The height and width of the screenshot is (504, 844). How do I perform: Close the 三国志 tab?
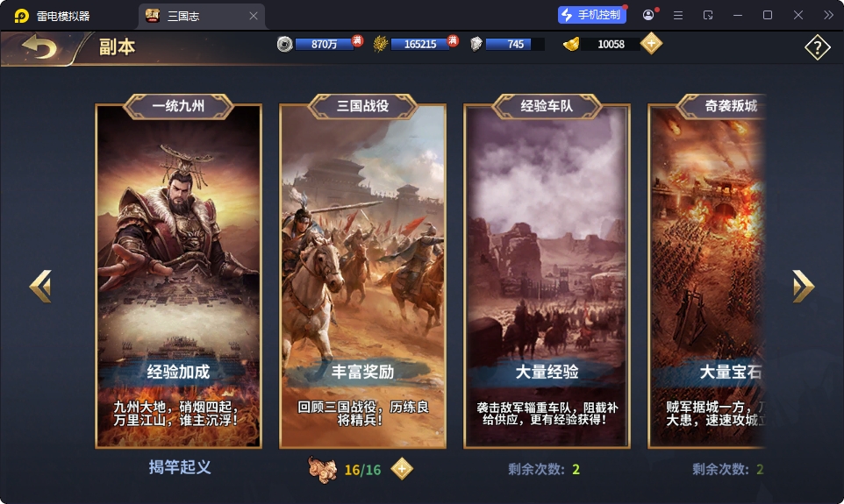point(254,16)
